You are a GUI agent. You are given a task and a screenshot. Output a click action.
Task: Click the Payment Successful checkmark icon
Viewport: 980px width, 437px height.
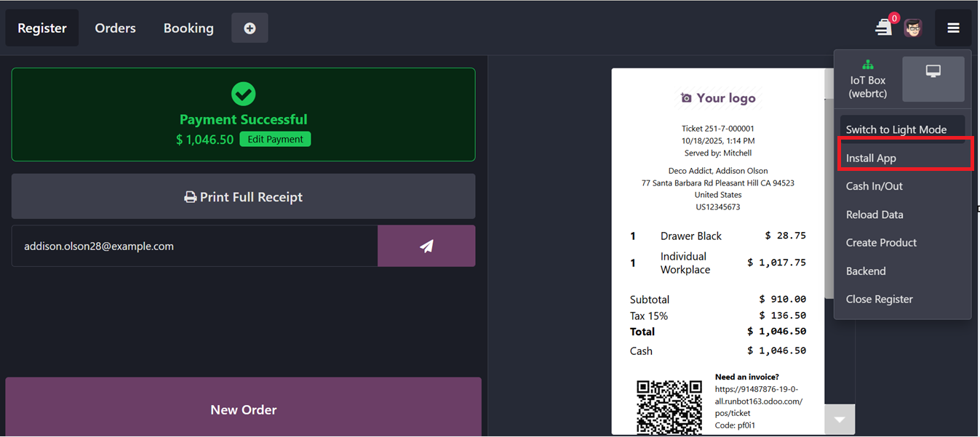click(243, 94)
